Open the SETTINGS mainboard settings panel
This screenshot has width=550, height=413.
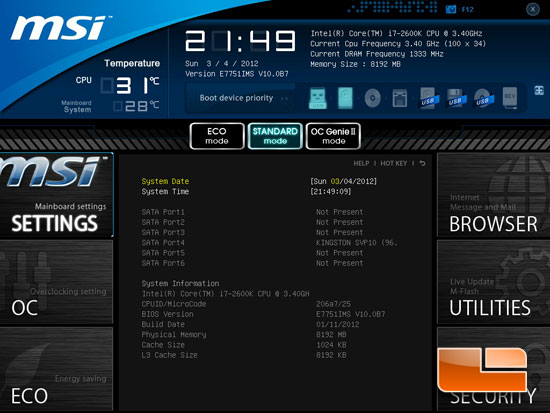click(56, 195)
